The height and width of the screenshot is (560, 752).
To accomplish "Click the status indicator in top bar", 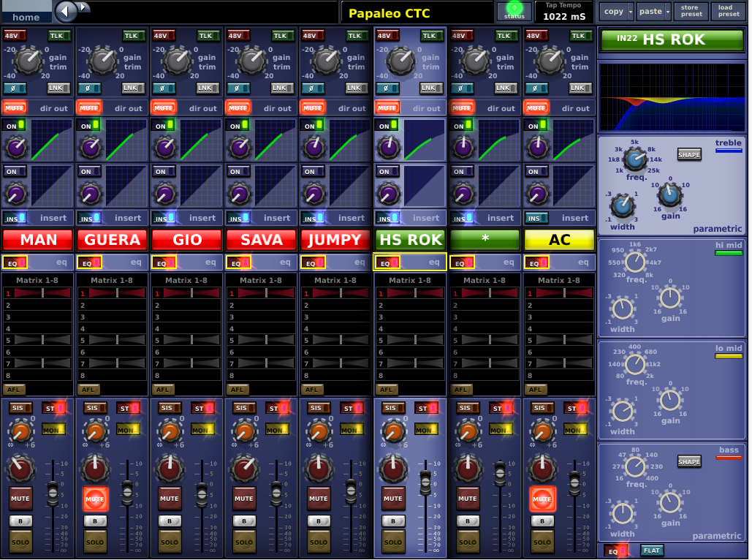I will click(514, 11).
